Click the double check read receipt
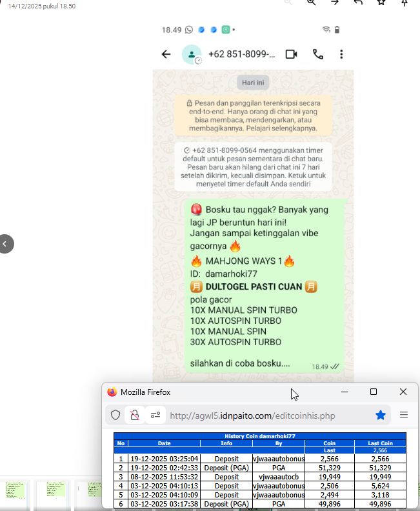Screen dimensions: 420x511 pyautogui.click(x=335, y=366)
